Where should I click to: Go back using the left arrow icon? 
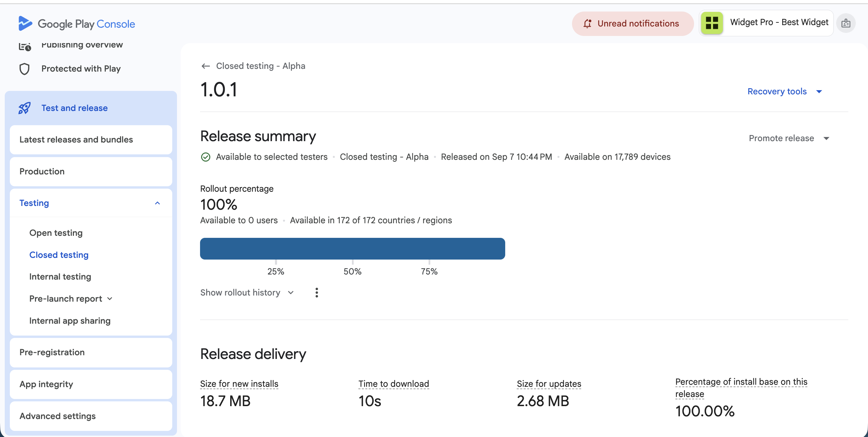pos(205,66)
